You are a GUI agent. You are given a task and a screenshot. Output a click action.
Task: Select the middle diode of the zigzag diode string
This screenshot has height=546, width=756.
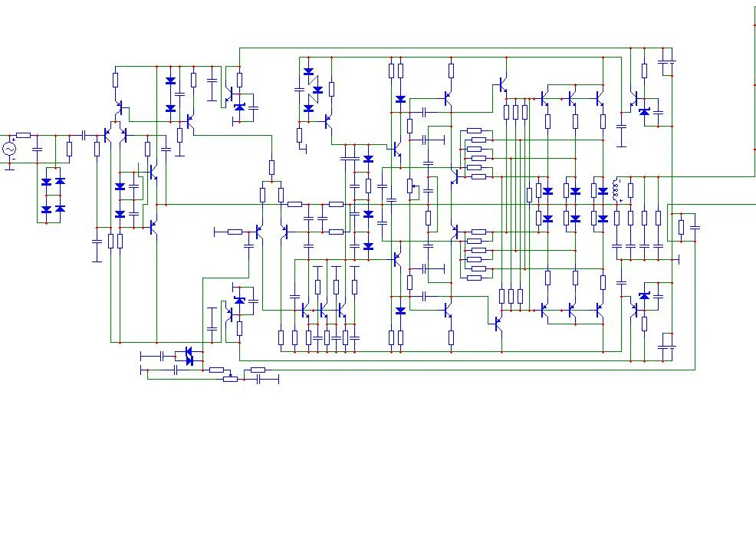(317, 90)
